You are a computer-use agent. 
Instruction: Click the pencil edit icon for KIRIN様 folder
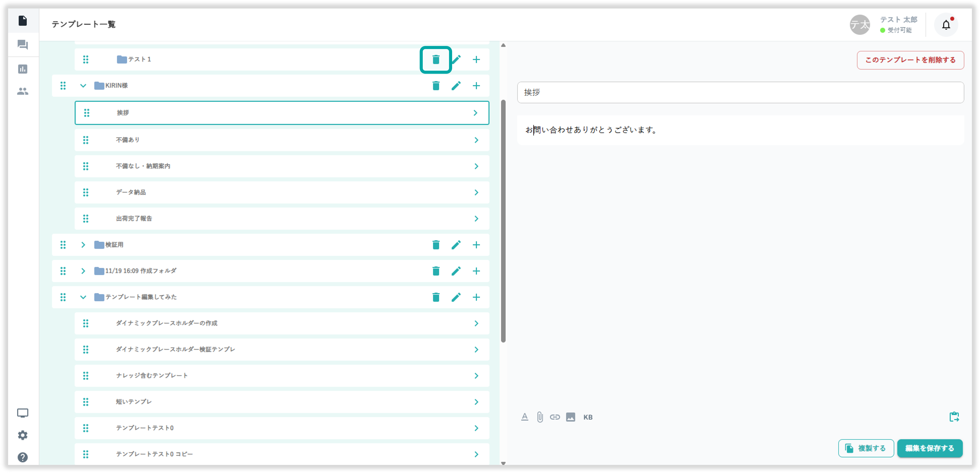click(x=456, y=86)
